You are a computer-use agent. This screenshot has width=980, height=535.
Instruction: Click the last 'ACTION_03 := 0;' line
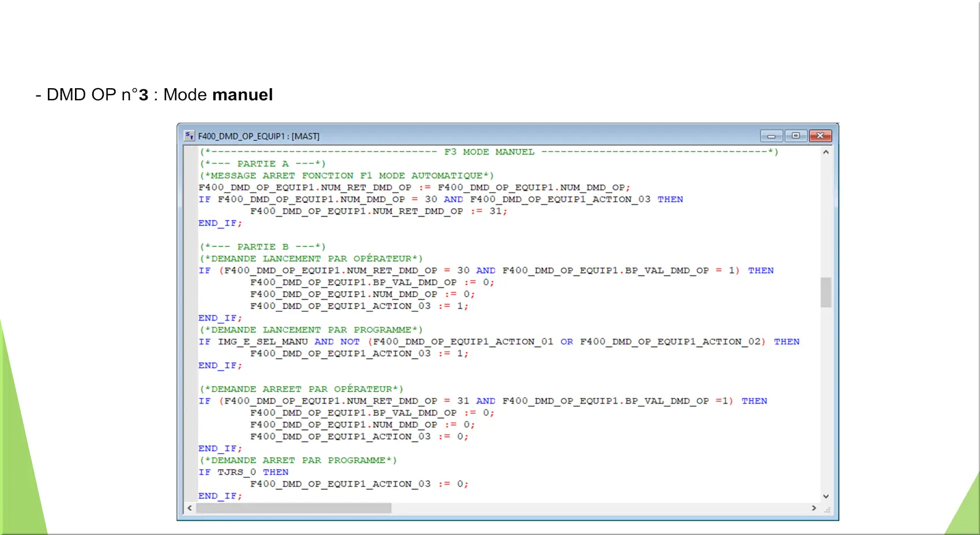pyautogui.click(x=359, y=484)
